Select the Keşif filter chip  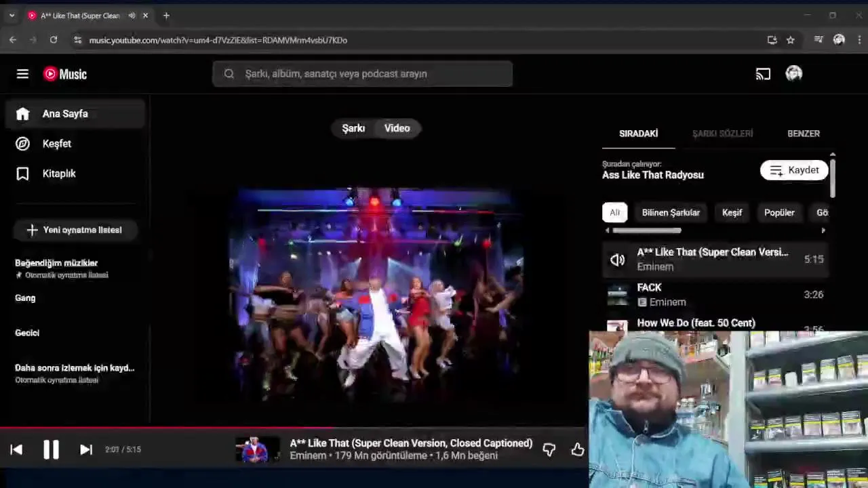pyautogui.click(x=732, y=213)
